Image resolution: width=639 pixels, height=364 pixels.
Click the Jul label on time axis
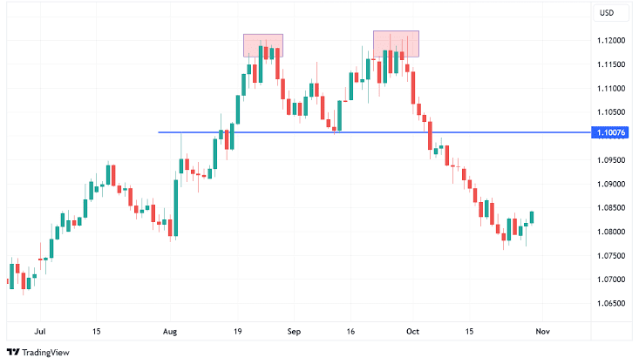click(40, 332)
